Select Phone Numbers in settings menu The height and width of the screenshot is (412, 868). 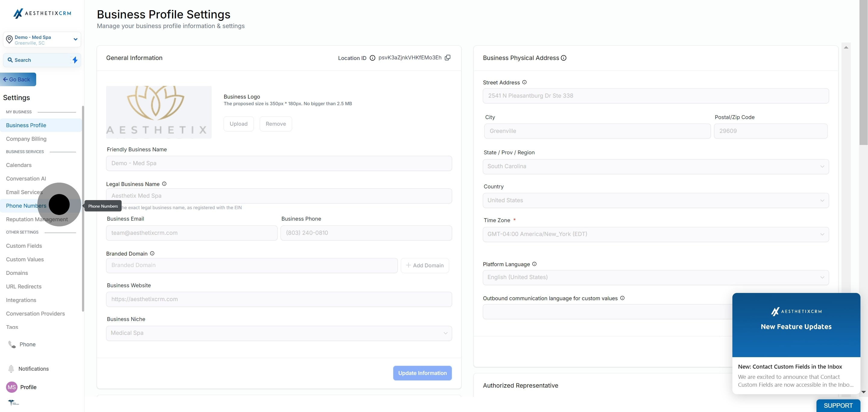point(26,206)
